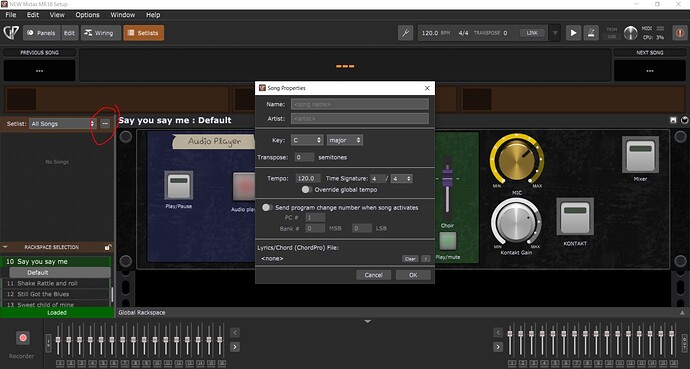The height and width of the screenshot is (369, 690).
Task: Click the Edit button next to Panels
Action: click(x=70, y=33)
